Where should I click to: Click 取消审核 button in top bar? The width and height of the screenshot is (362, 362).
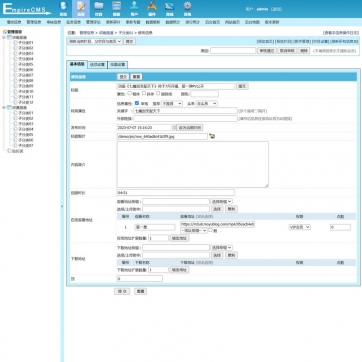point(287,51)
